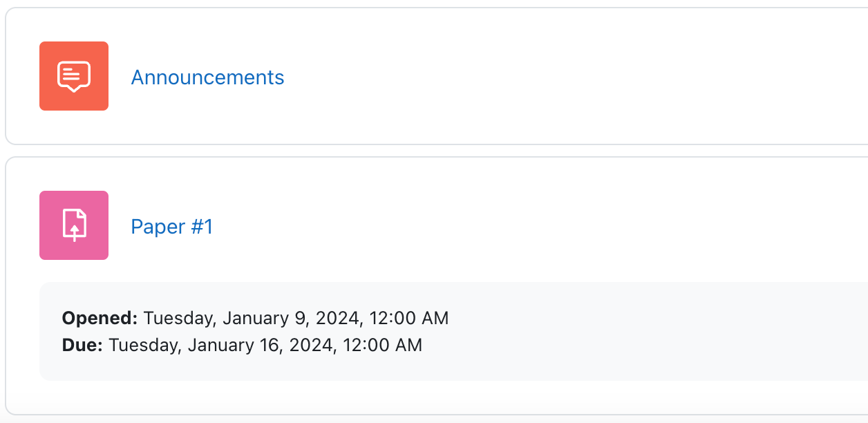
Task: Click the bold Opened: label
Action: point(100,318)
